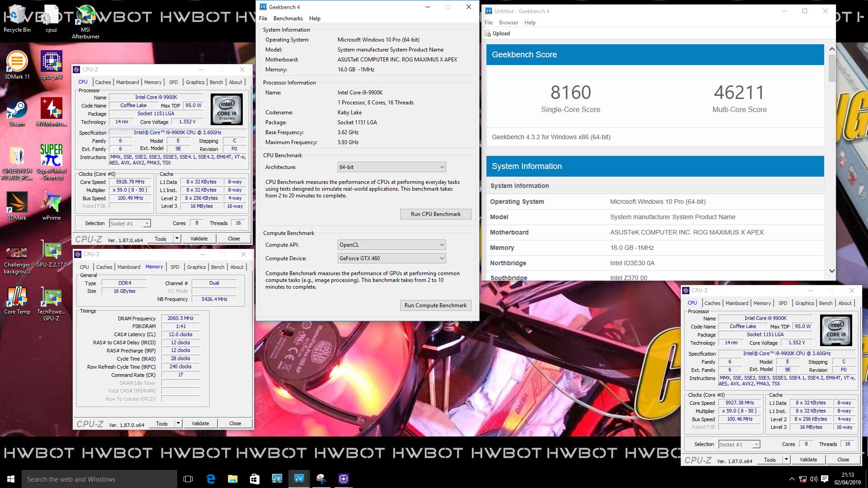Click Validate in top CPU-Z window
The height and width of the screenshot is (488, 868).
[199, 239]
